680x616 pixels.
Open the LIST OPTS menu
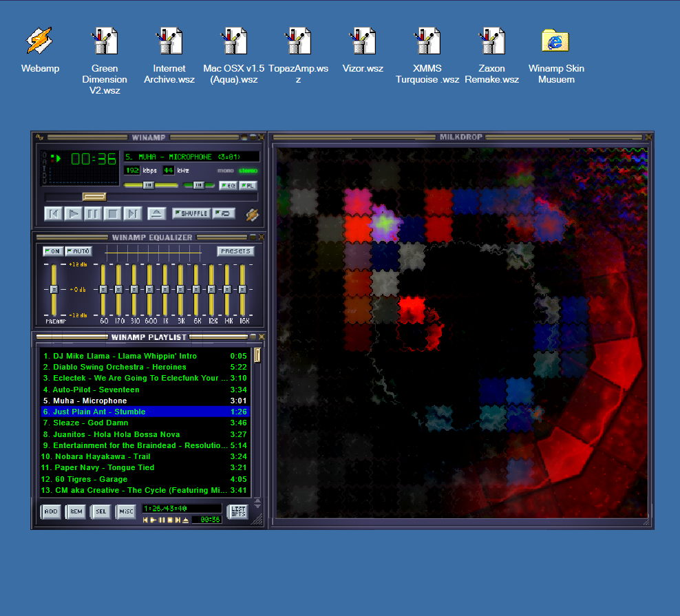point(237,511)
